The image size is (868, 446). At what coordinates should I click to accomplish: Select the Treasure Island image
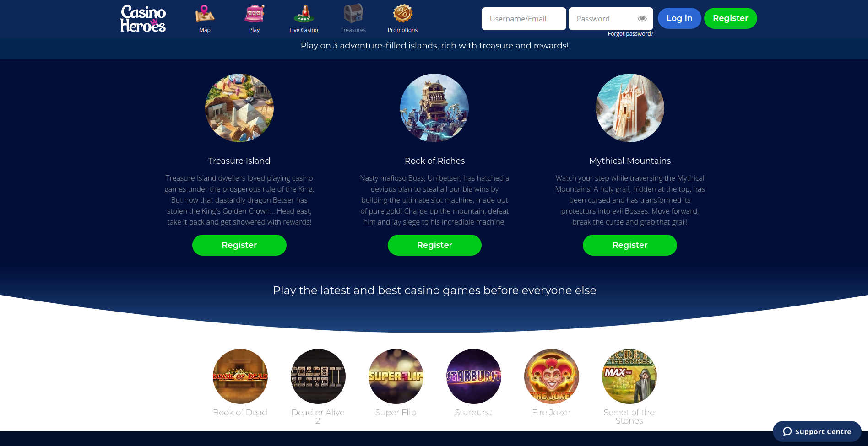(x=239, y=108)
